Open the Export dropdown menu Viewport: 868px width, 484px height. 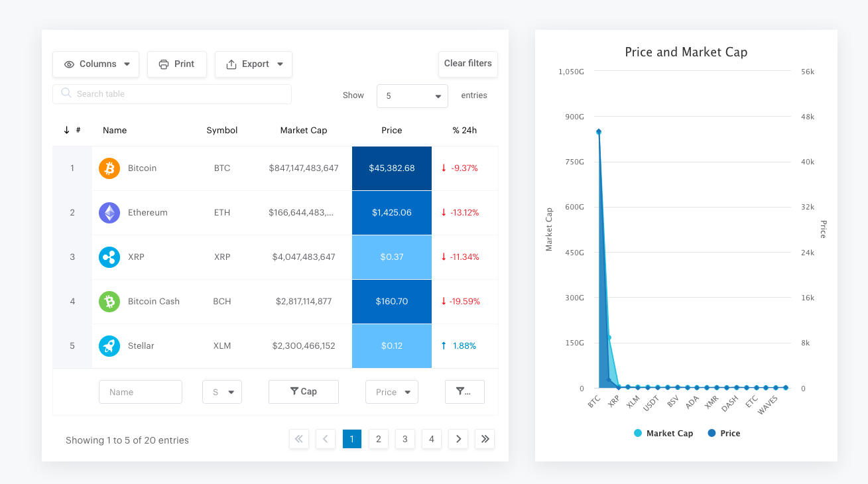click(253, 64)
